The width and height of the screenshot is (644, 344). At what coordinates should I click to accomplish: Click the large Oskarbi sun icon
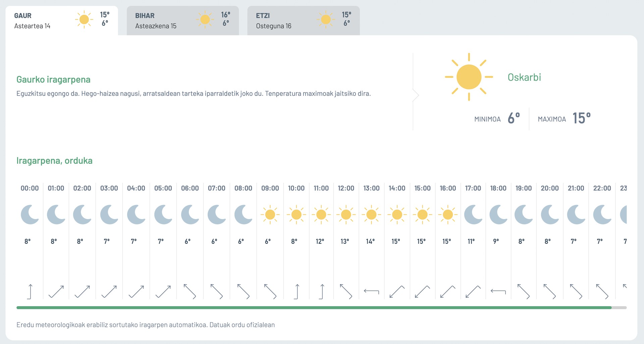(x=469, y=77)
